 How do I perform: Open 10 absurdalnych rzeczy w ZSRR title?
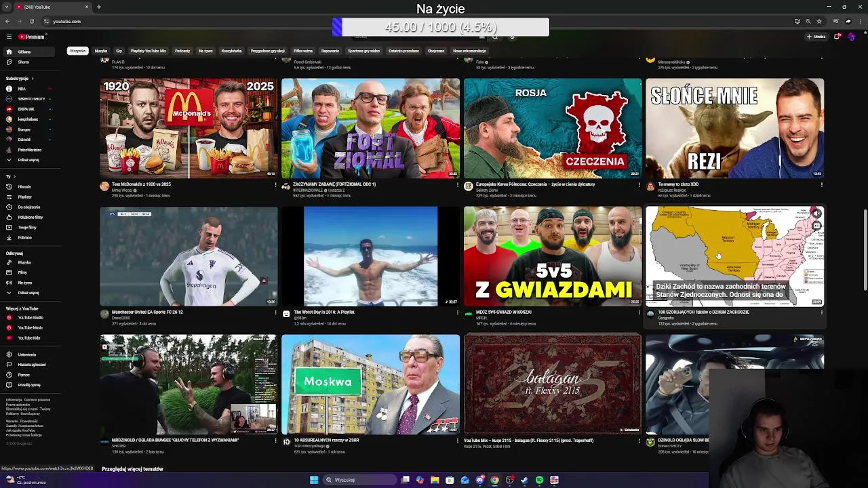pos(326,441)
